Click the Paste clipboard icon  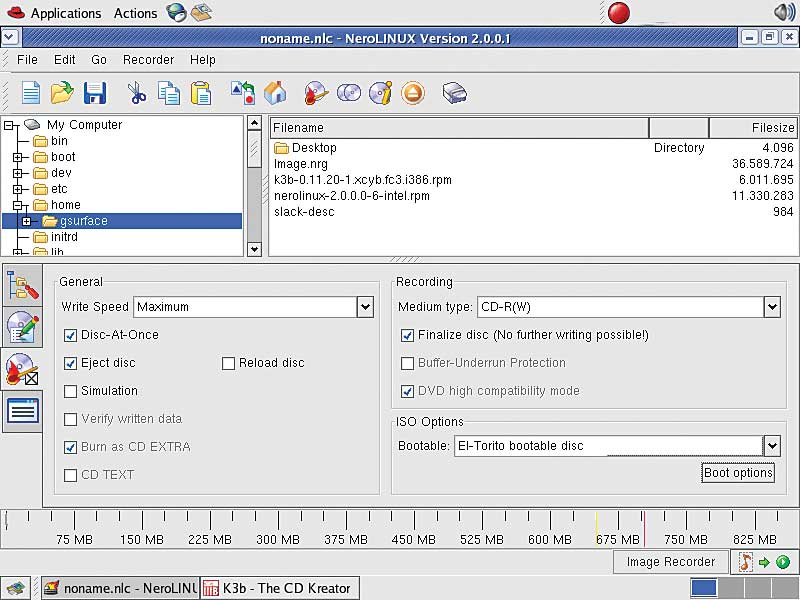[201, 93]
